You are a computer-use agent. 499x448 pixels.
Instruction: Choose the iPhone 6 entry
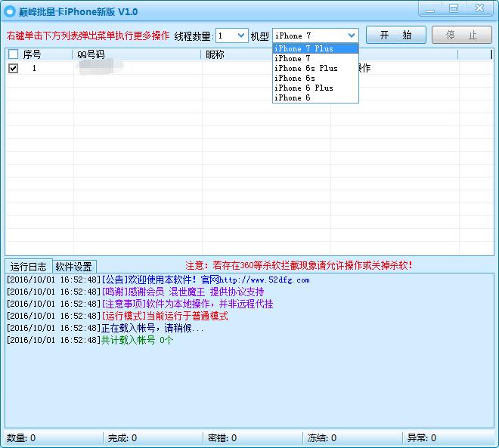click(293, 97)
